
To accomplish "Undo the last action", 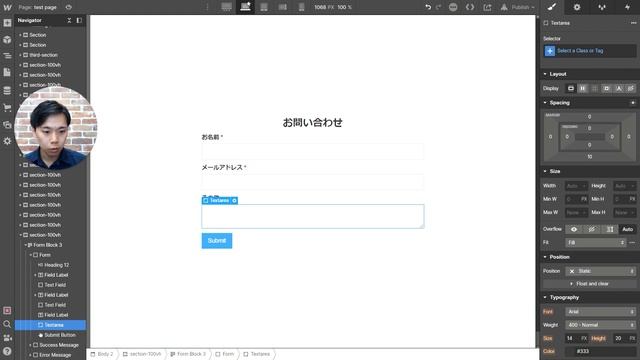I will 428,7.
